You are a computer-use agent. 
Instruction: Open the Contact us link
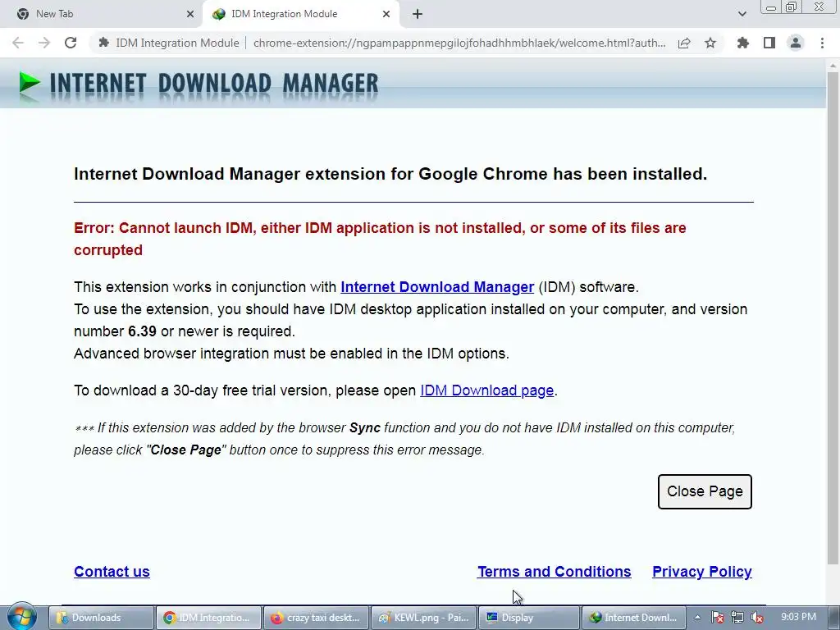[x=112, y=572]
